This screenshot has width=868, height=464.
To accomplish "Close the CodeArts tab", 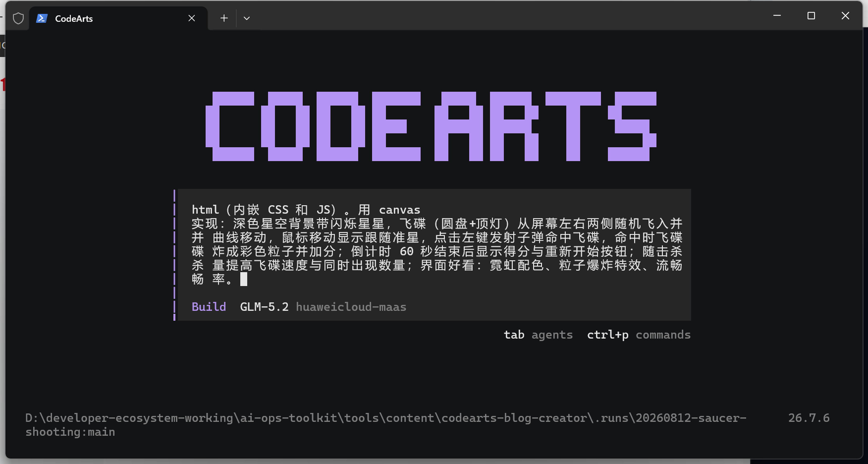I will 192,18.
